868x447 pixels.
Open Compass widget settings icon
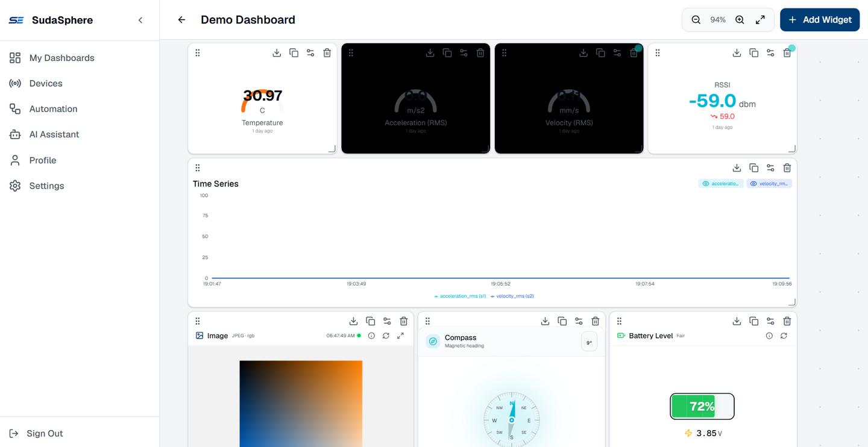pos(579,321)
